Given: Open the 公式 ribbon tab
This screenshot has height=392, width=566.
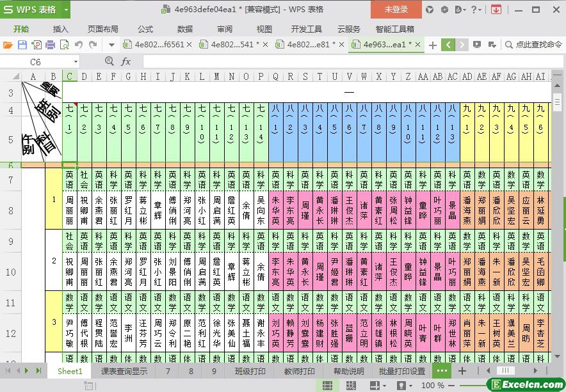Looking at the screenshot, I should point(145,29).
